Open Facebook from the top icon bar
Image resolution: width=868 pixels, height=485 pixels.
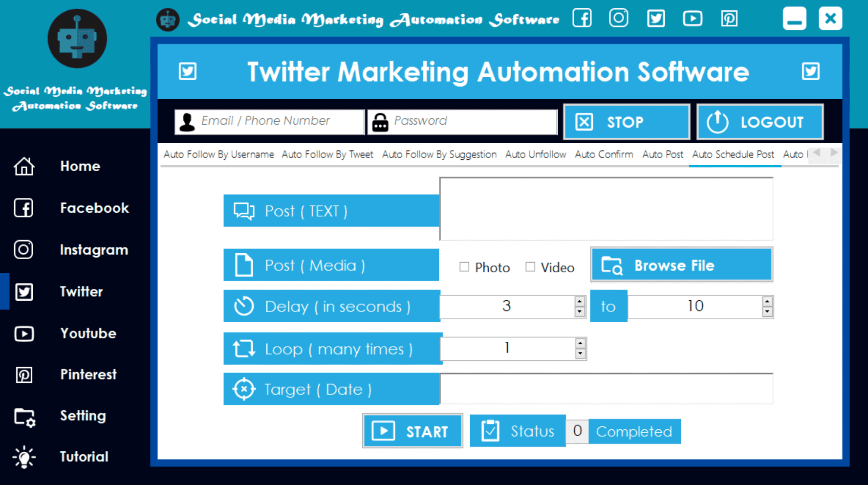[582, 19]
